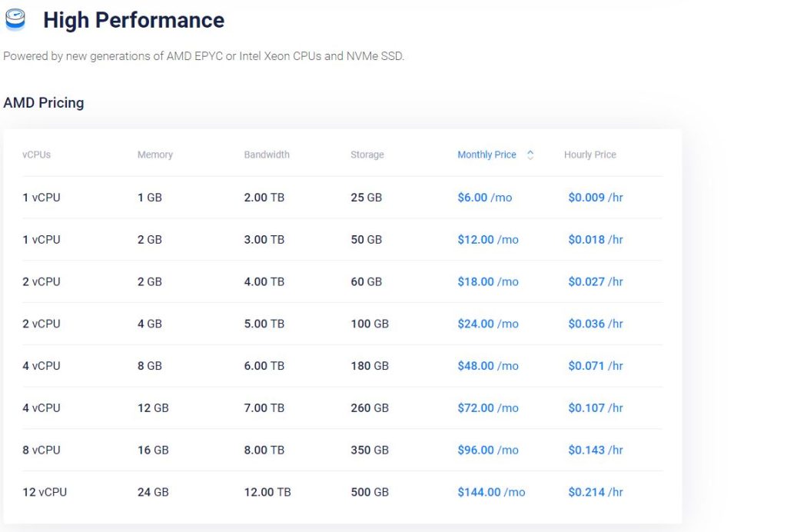Open the $48.00 /mo plan price
Image resolution: width=787 pixels, height=532 pixels.
click(488, 366)
